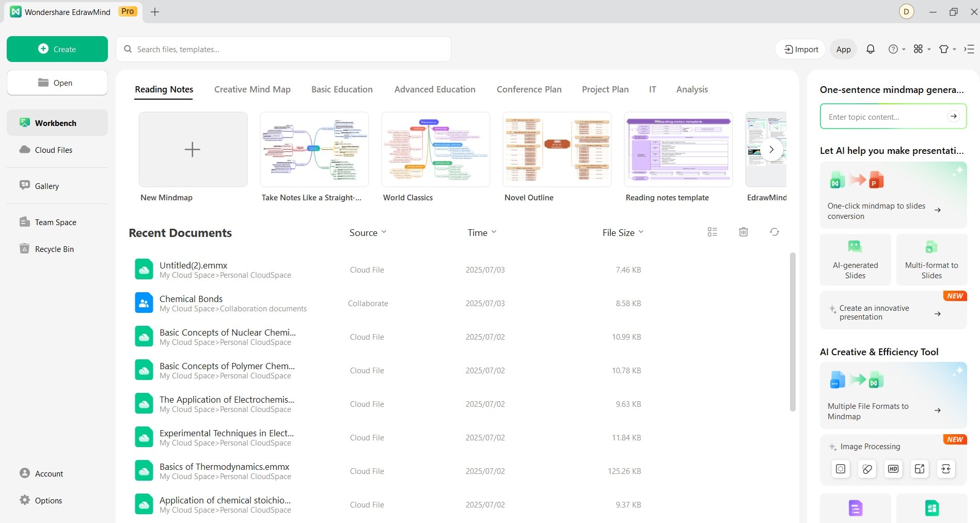Open Take Notes Like a Straight template
Screen dimensions: 980x523
pos(314,149)
